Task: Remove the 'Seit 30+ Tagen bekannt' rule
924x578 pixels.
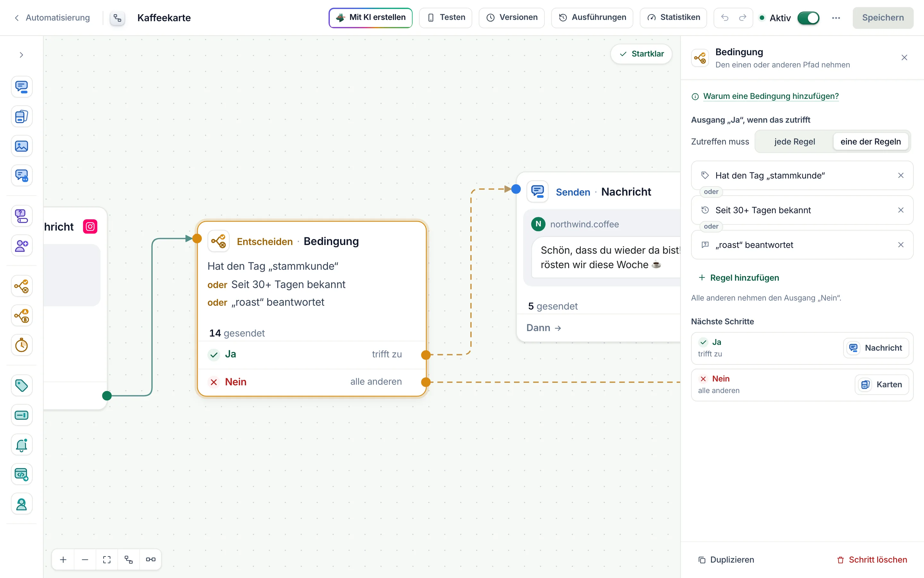Action: pyautogui.click(x=901, y=210)
